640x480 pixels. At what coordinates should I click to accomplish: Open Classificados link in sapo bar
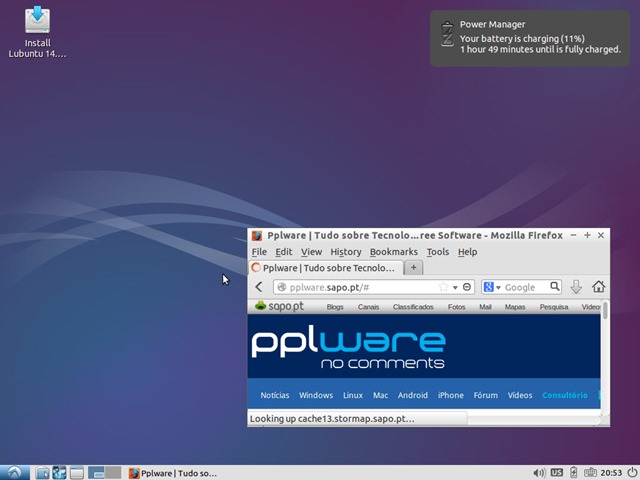tap(413, 307)
